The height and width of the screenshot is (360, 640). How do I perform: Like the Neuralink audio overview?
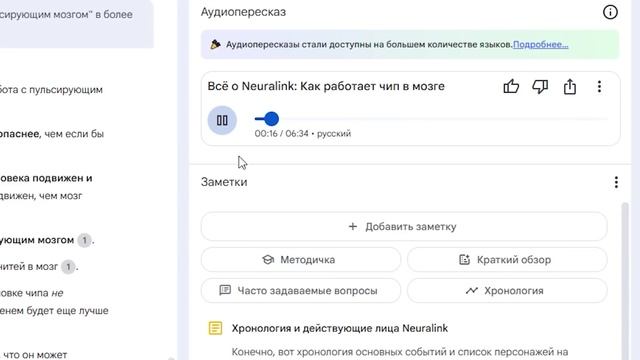click(511, 87)
